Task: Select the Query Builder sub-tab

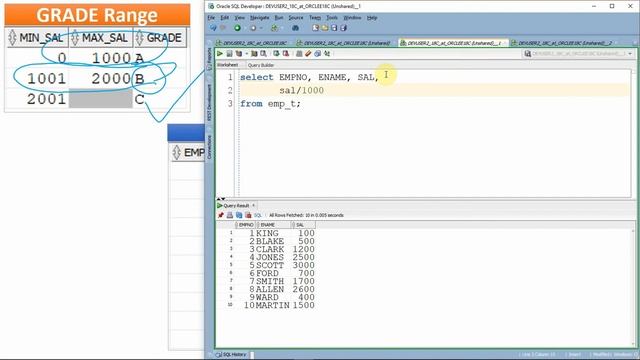Action: coord(261,65)
